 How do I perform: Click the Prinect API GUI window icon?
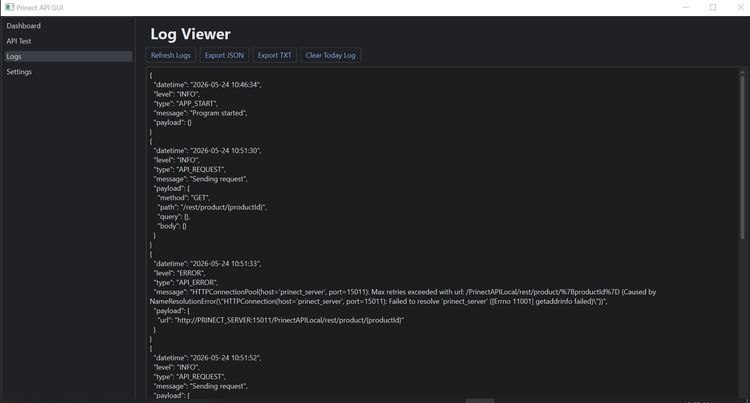point(10,7)
